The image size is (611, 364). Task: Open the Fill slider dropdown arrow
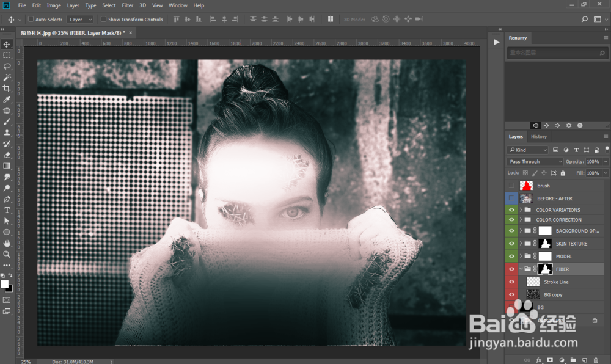click(x=606, y=173)
